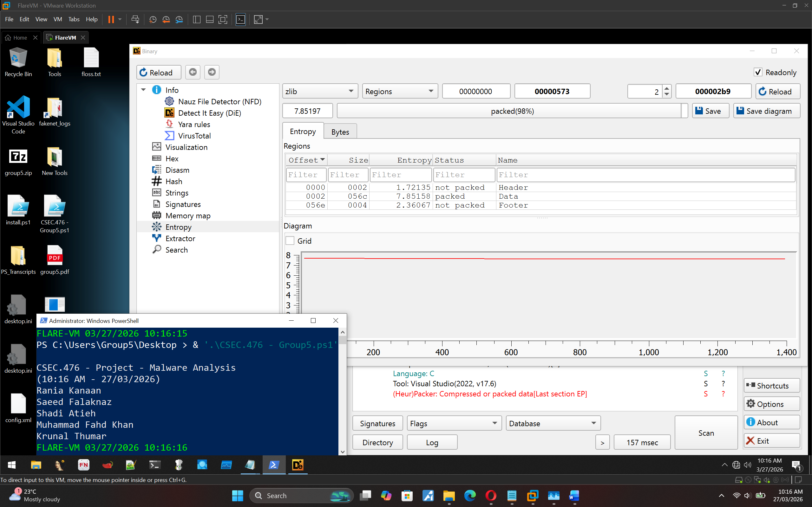The height and width of the screenshot is (507, 812).
Task: Select Yara rules in the tree
Action: pyautogui.click(x=194, y=125)
